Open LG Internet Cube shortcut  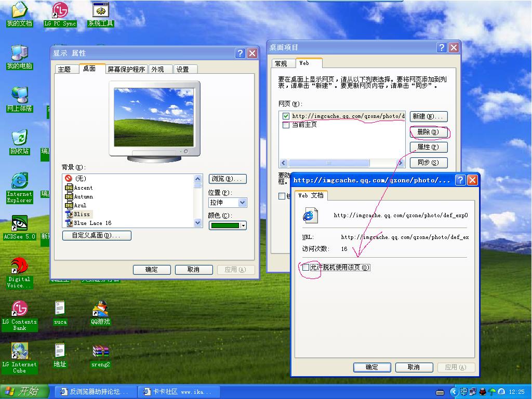(x=19, y=358)
